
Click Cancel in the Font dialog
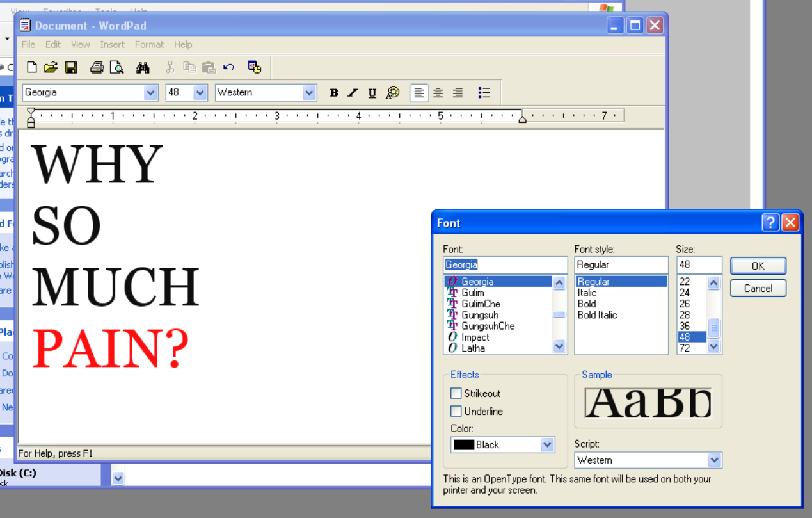pos(758,288)
